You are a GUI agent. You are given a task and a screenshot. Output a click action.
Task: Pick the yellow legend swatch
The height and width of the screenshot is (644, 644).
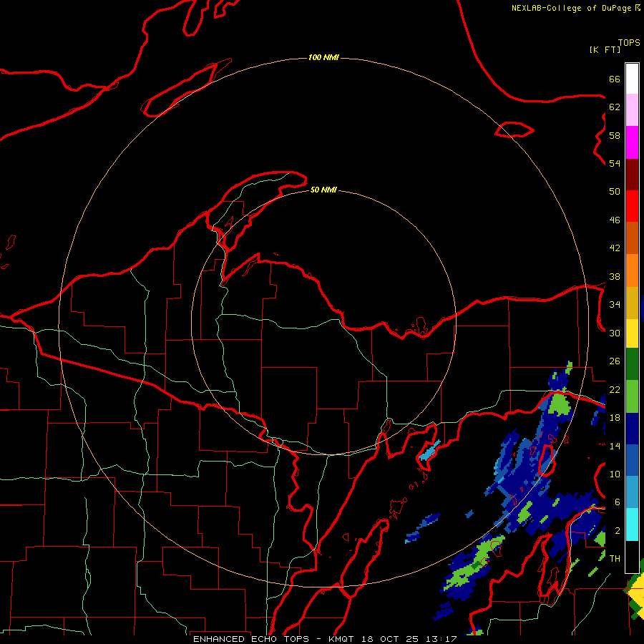point(632,333)
